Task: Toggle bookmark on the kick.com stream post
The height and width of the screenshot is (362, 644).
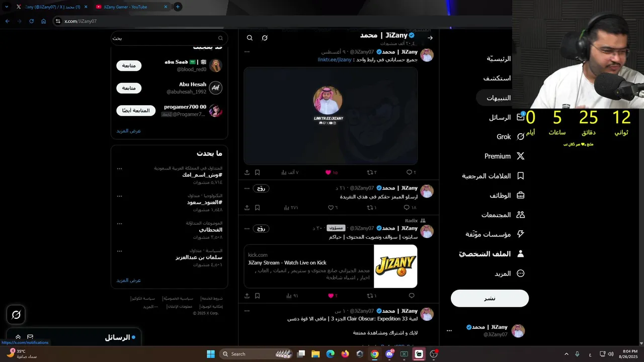Action: (x=257, y=296)
